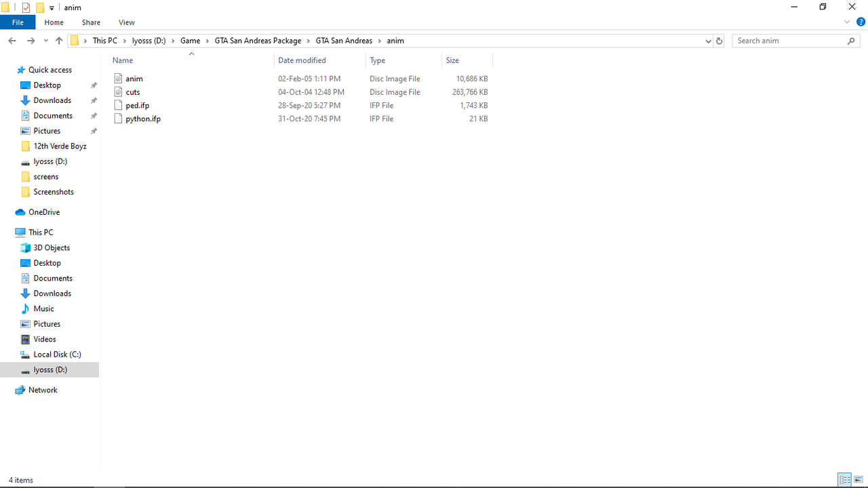Select lyosss (D:) under This PC

[50, 370]
